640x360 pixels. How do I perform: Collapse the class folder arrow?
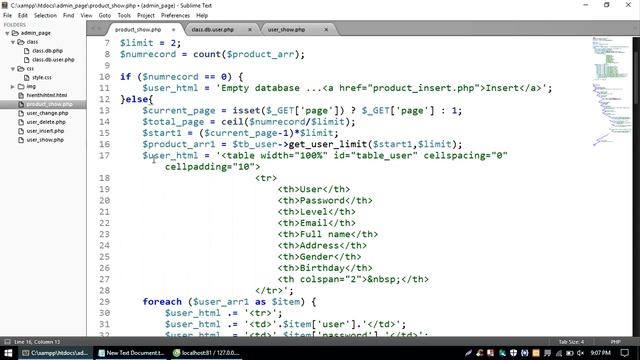point(13,42)
